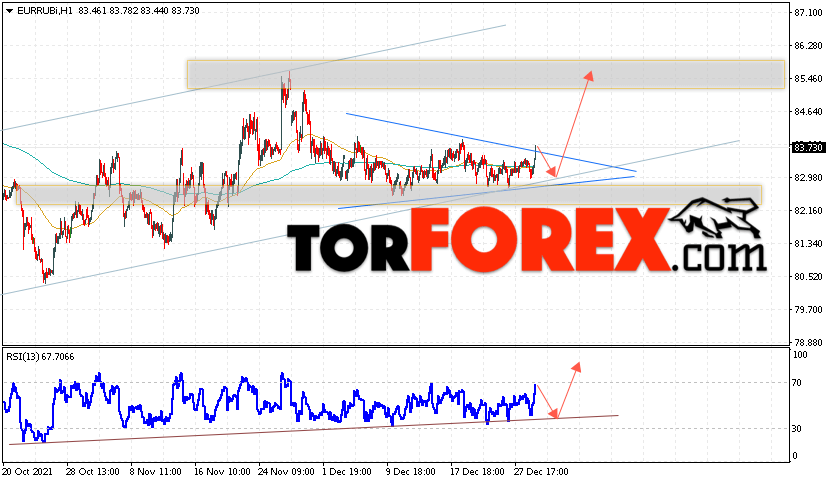The image size is (830, 483).
Task: Select the 16 Nov 10:00 time label
Action: pyautogui.click(x=222, y=472)
